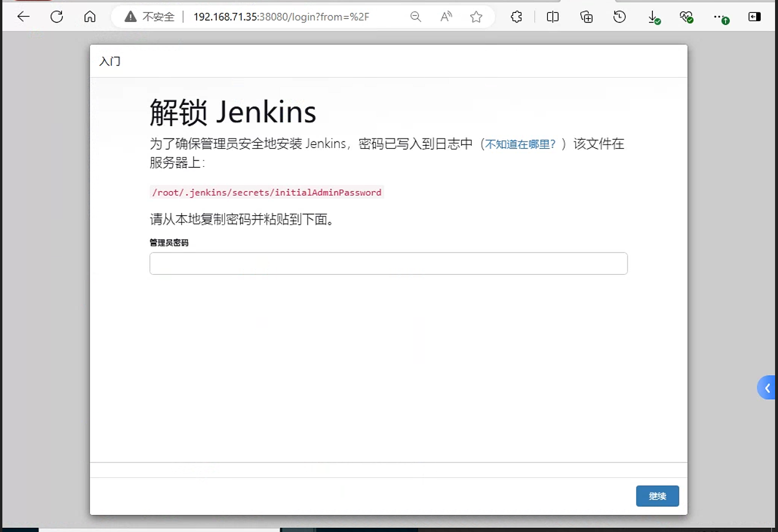Open browsing history

click(619, 17)
